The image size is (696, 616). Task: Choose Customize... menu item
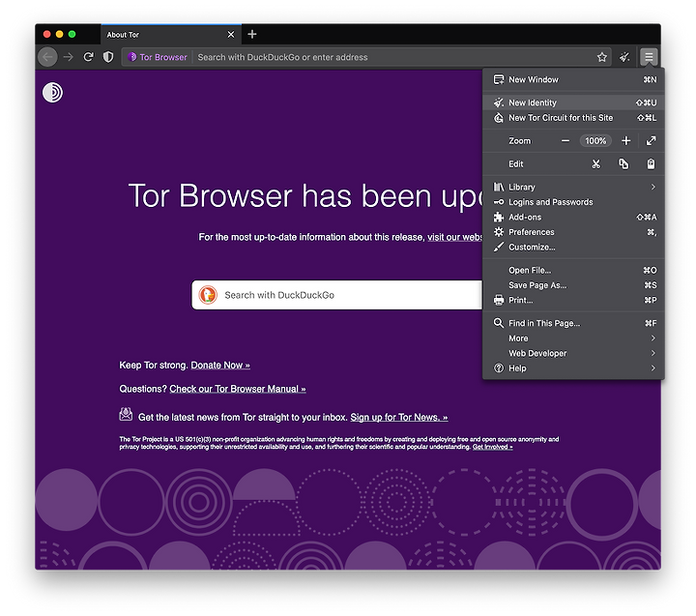pyautogui.click(x=573, y=248)
